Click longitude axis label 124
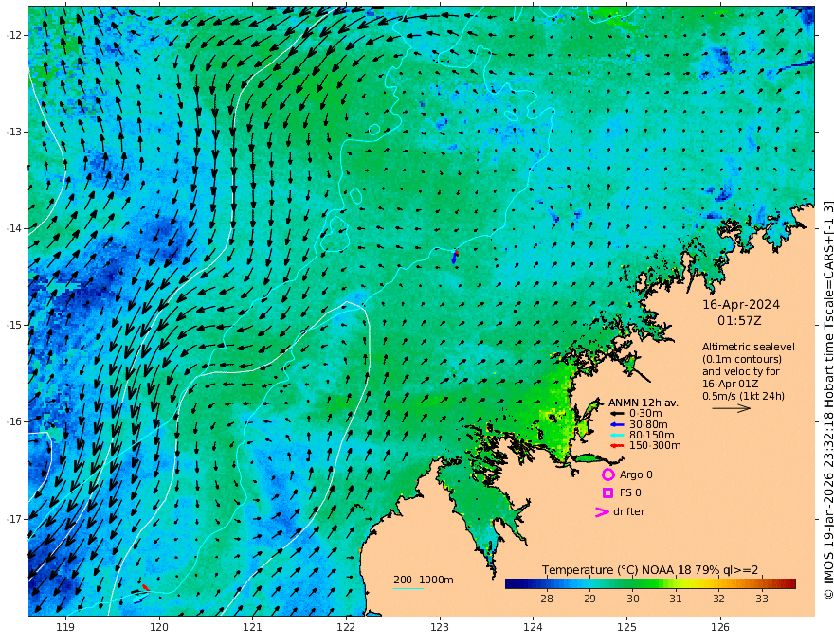Image resolution: width=834 pixels, height=644 pixels. tap(534, 628)
